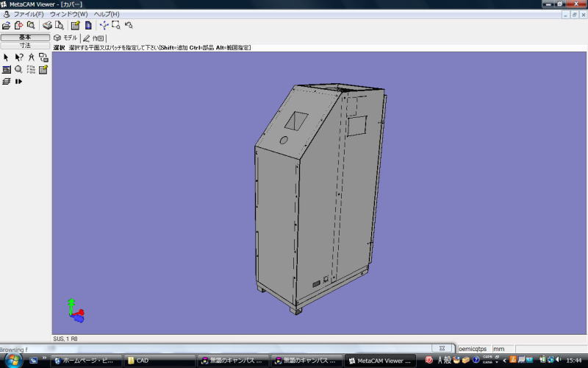Click the XYZ axis triad indicator
This screenshot has width=588, height=368.
(76, 311)
